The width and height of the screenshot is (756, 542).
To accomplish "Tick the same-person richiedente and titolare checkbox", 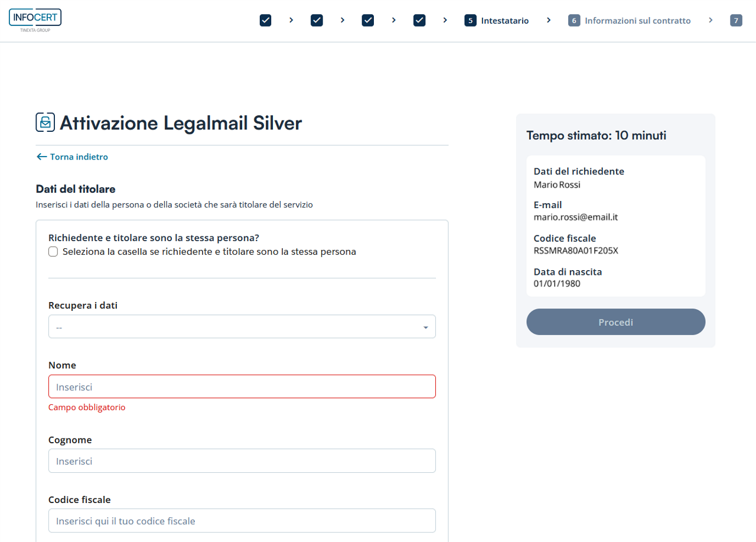I will coord(53,252).
